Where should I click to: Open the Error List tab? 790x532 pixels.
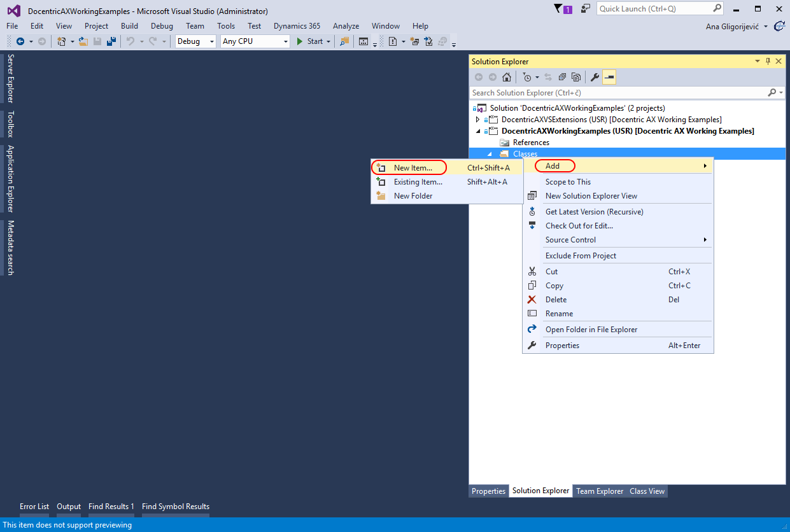coord(34,507)
